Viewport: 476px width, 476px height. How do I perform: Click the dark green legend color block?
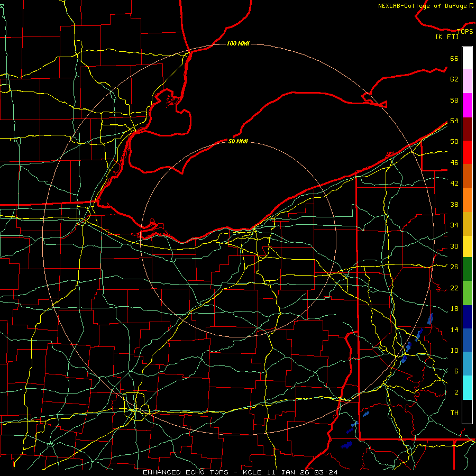tap(467, 269)
